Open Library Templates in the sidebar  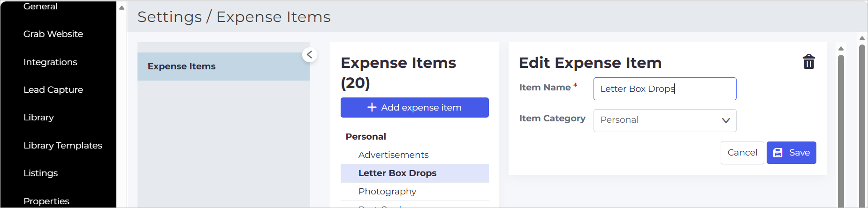pos(63,146)
